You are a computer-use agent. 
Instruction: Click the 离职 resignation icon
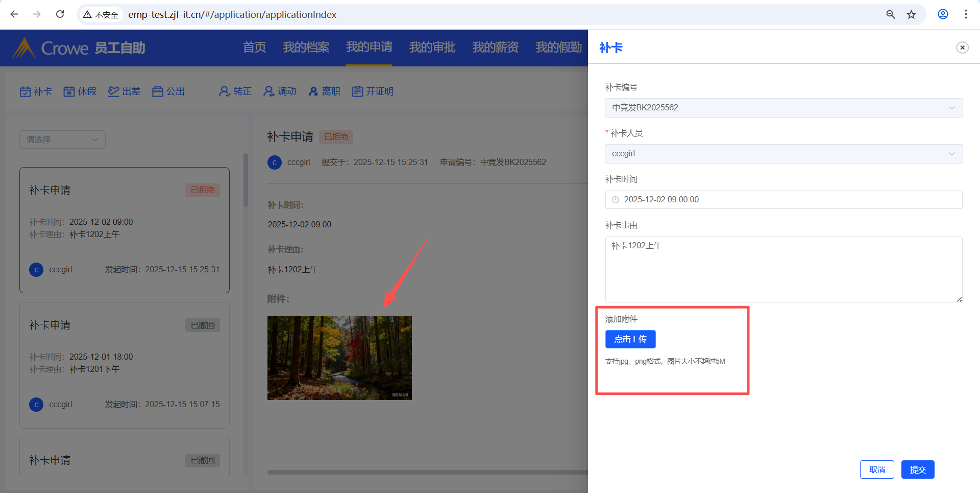click(313, 91)
